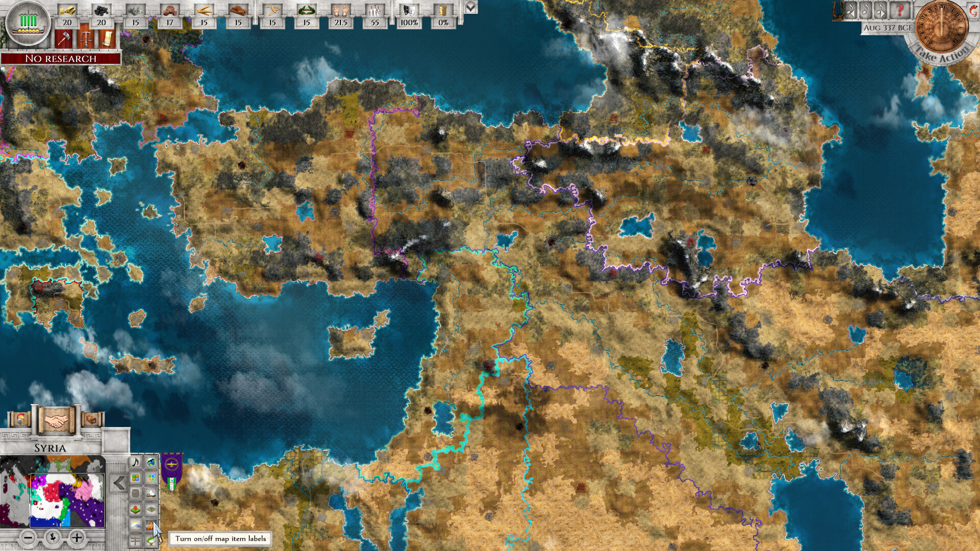
Task: Click the No Research banner
Action: [61, 59]
